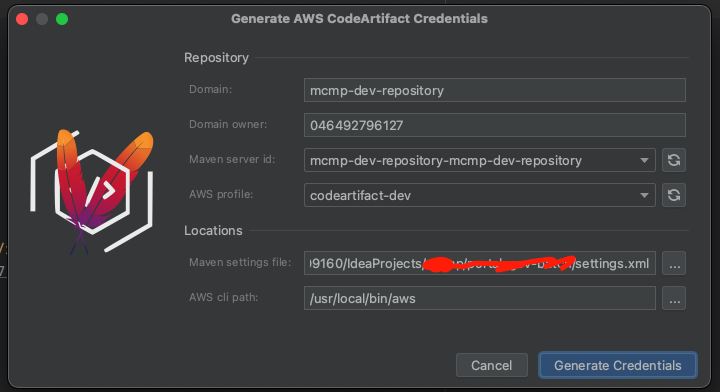The width and height of the screenshot is (720, 392).
Task: Browse for Maven settings file
Action: coord(674,263)
